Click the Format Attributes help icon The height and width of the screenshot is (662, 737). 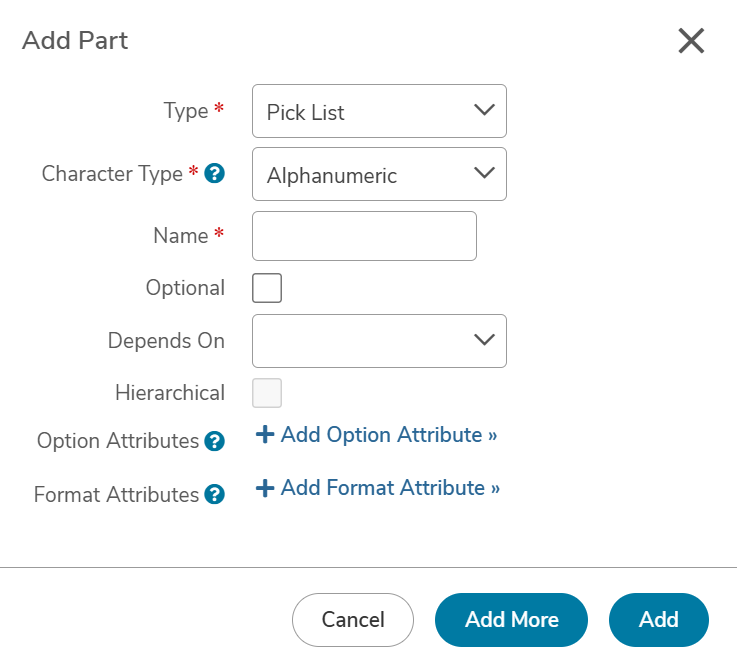tap(214, 494)
